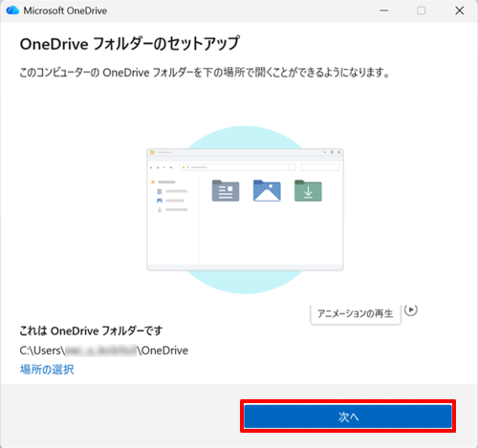This screenshot has height=448, width=478.
Task: Click the documents folder icon in the illustration
Action: (x=226, y=191)
